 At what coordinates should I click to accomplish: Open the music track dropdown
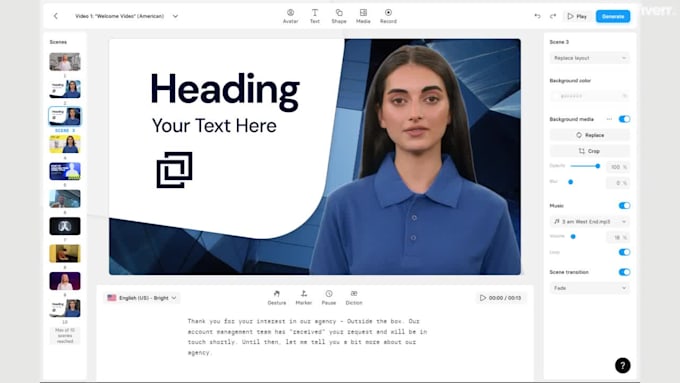[x=590, y=222]
